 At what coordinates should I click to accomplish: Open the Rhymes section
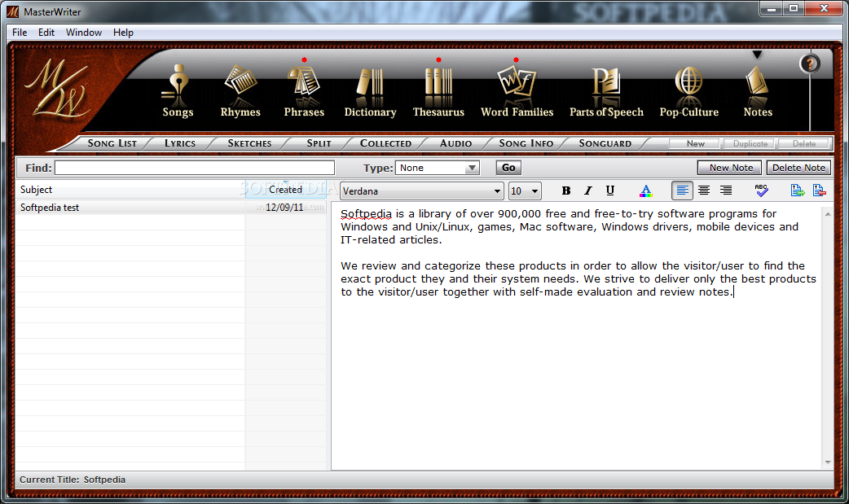[x=240, y=91]
